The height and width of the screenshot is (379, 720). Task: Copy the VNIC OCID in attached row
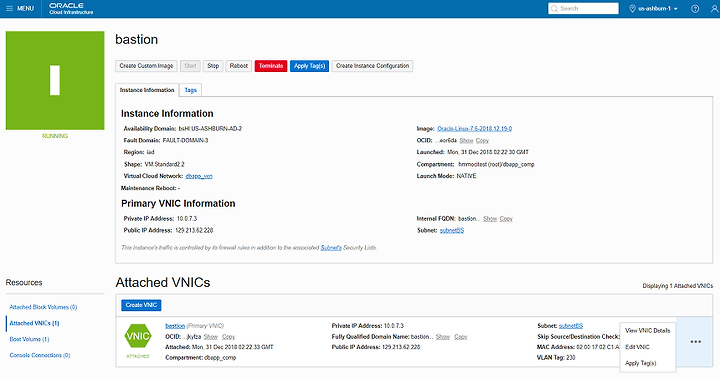229,337
